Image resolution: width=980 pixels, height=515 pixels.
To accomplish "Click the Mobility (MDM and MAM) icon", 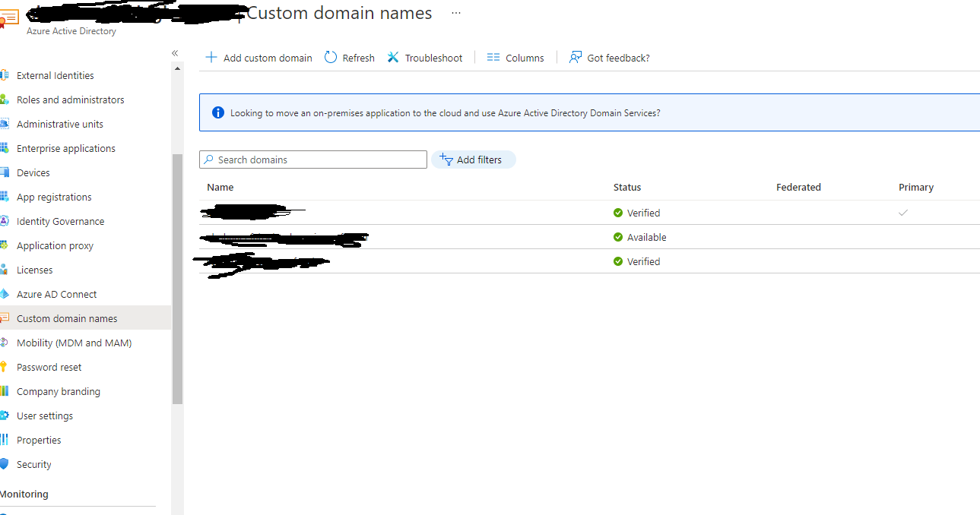I will (x=5, y=343).
